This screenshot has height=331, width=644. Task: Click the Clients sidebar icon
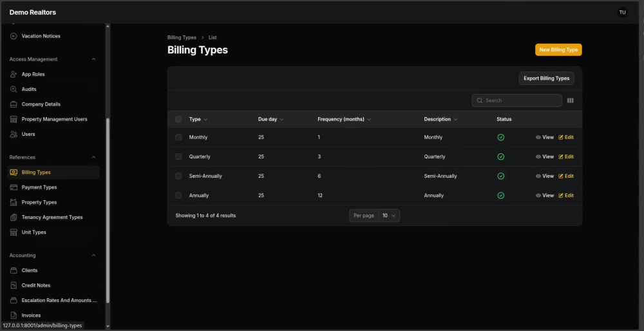14,270
